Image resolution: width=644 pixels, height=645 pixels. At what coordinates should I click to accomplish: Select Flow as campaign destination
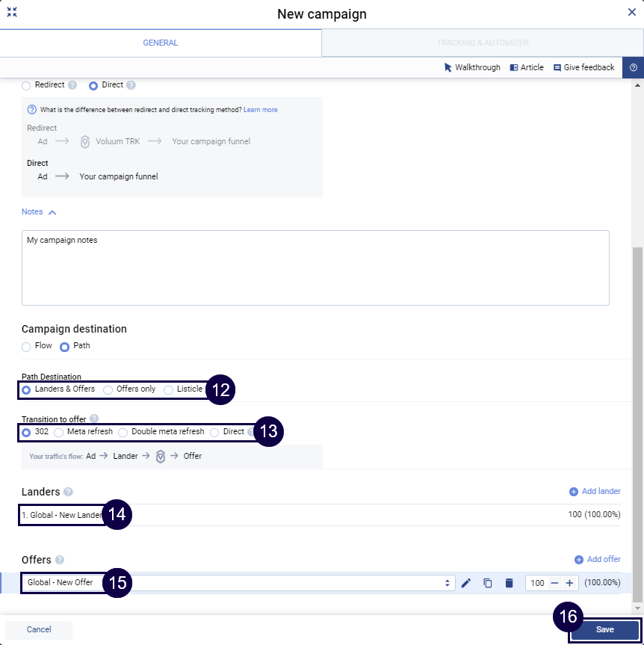26,347
